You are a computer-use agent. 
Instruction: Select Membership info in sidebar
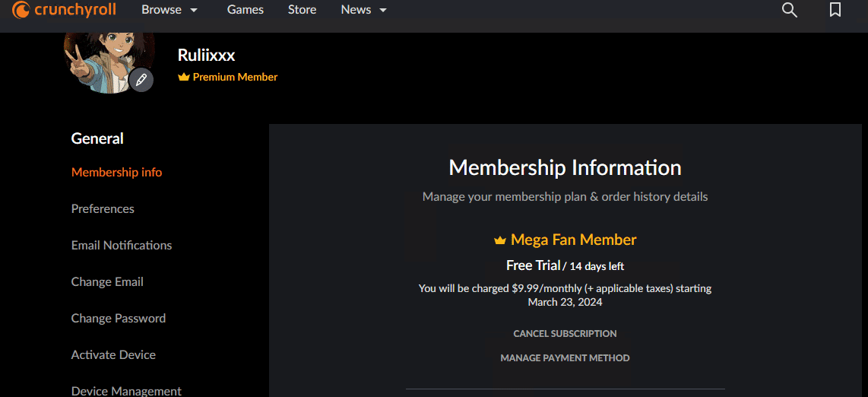[116, 173]
